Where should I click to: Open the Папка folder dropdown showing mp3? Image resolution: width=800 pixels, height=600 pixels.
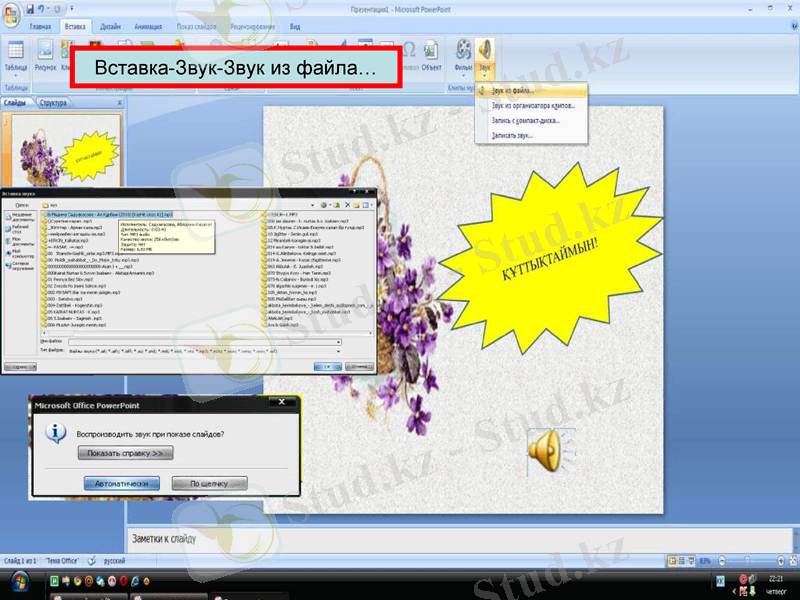pos(313,205)
